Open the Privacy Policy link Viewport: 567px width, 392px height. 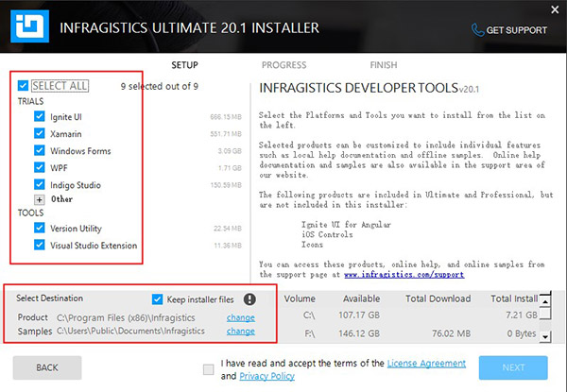point(266,376)
